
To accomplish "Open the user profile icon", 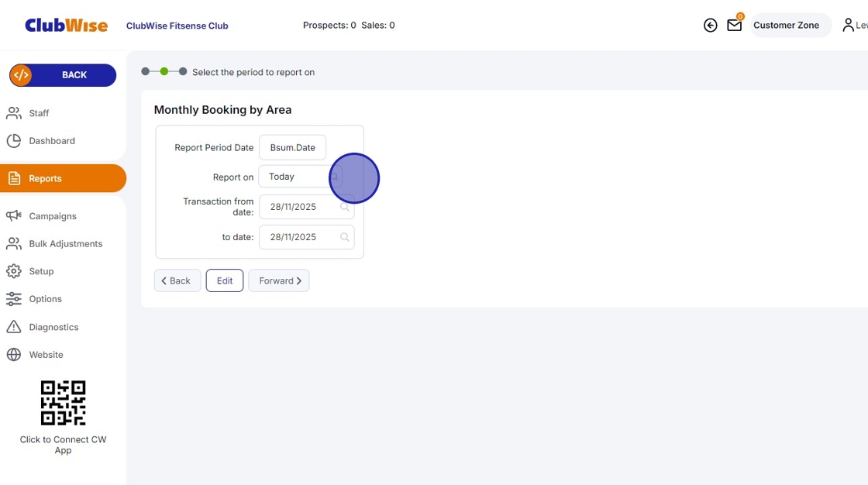I will (848, 25).
